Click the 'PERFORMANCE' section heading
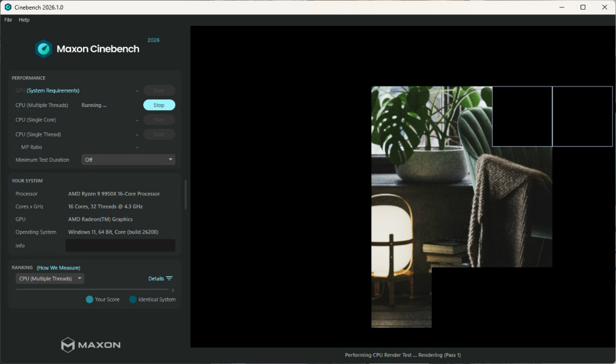 [28, 78]
